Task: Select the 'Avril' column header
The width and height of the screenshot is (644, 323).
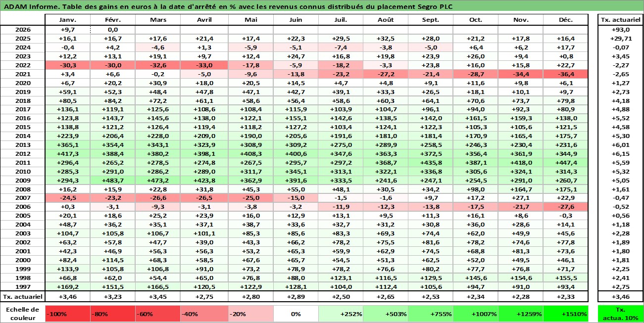Action: (203, 20)
